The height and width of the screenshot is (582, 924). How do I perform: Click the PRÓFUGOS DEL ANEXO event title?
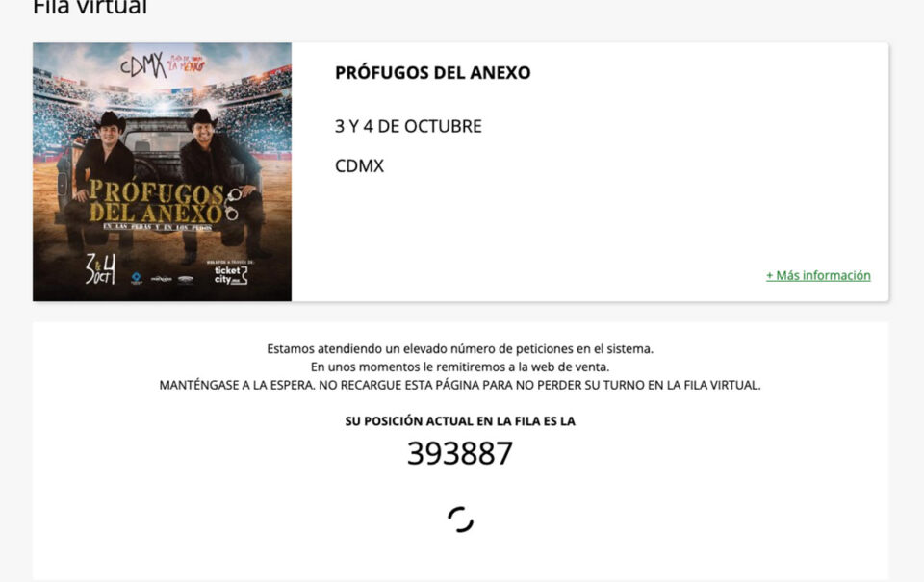432,72
